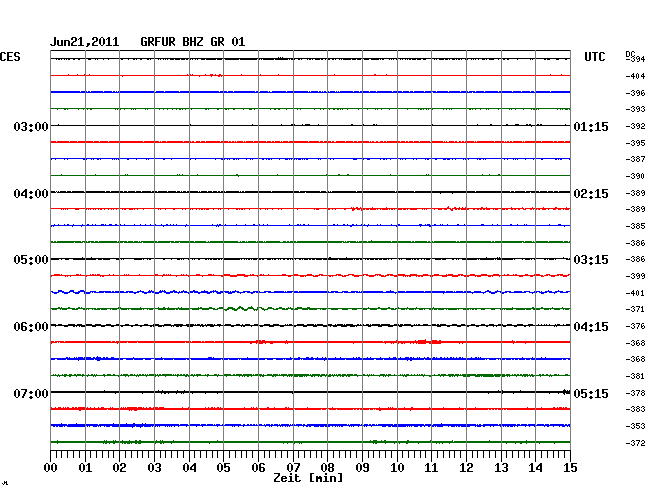Select DC offset value -392
The image size is (650, 494).
click(635, 126)
